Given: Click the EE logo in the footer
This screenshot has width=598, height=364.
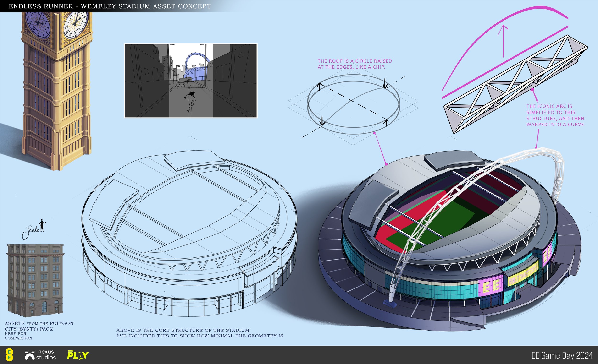Looking at the screenshot, I should point(10,355).
